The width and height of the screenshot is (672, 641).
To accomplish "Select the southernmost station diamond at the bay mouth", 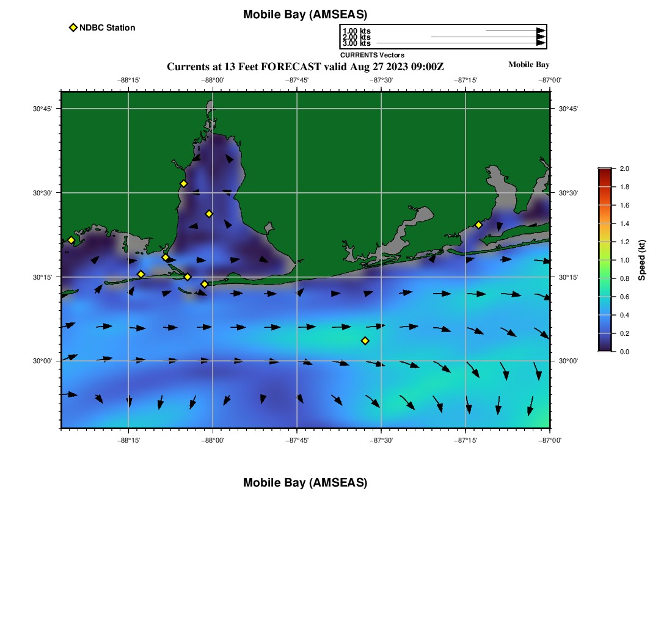I will pos(205,284).
